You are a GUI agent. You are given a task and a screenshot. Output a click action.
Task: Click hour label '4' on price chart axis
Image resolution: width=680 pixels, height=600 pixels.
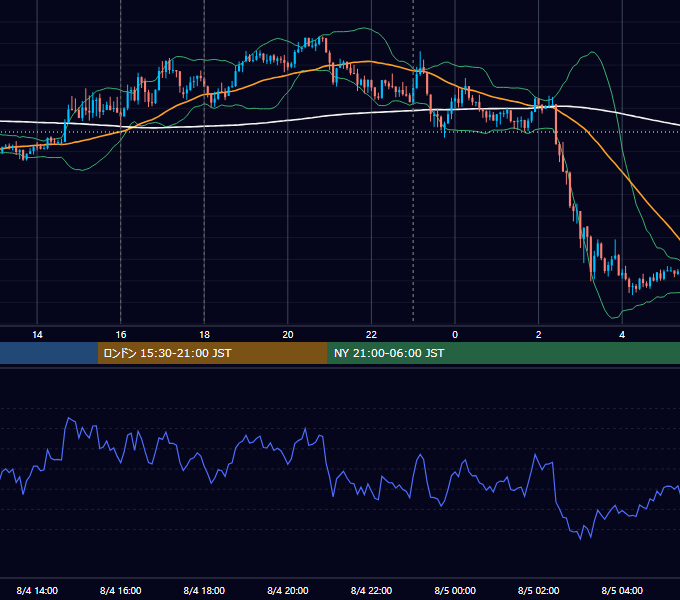pyautogui.click(x=622, y=335)
